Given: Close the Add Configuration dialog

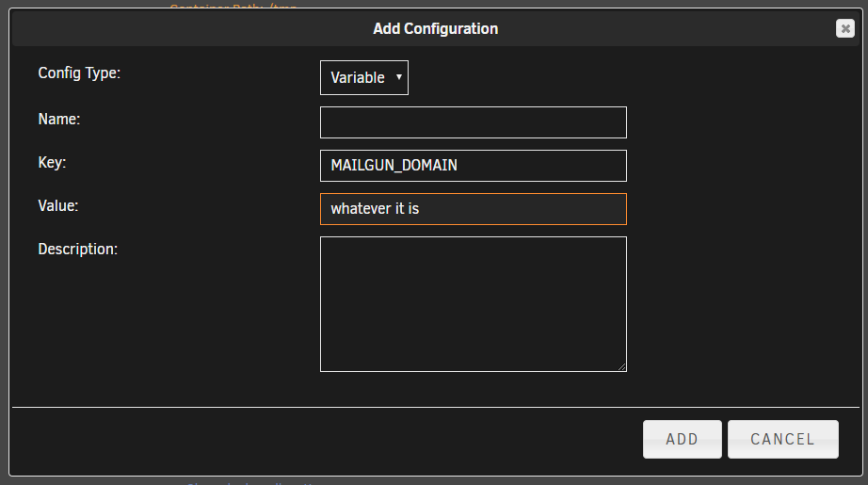Looking at the screenshot, I should pos(844,28).
